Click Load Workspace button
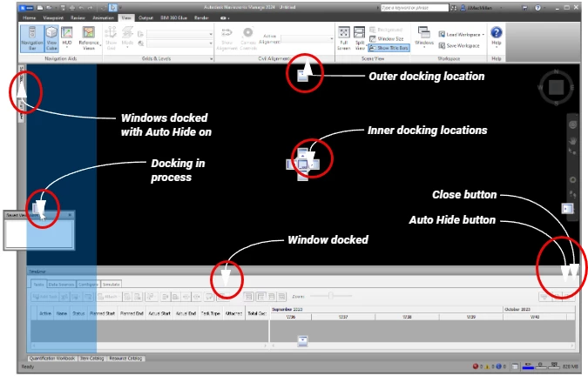 coord(461,35)
